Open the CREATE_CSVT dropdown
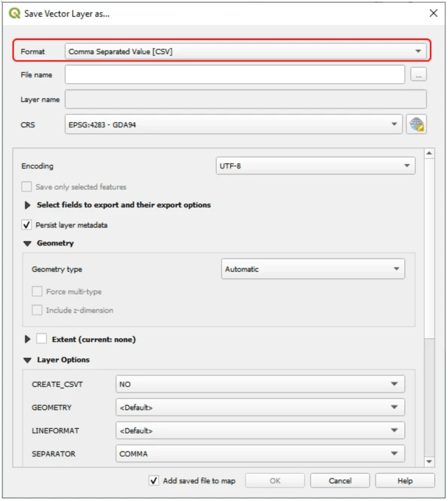Viewport: 448px width, 501px height. tap(260, 384)
